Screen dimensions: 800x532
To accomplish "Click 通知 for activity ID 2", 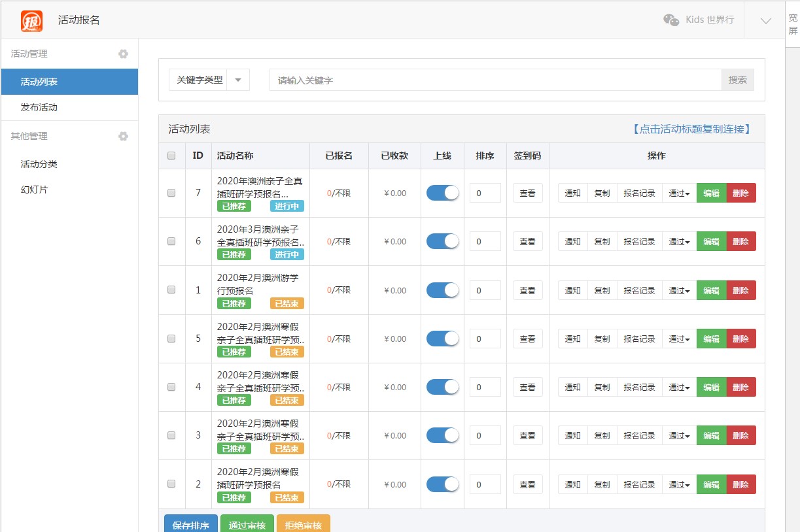I will (x=572, y=484).
